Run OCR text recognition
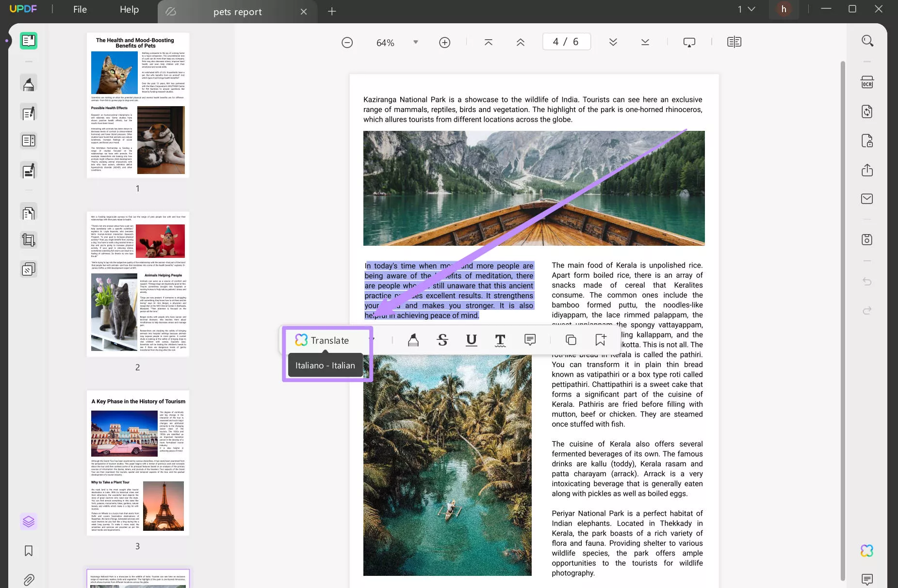Screen dimensions: 898x588 click(x=867, y=82)
